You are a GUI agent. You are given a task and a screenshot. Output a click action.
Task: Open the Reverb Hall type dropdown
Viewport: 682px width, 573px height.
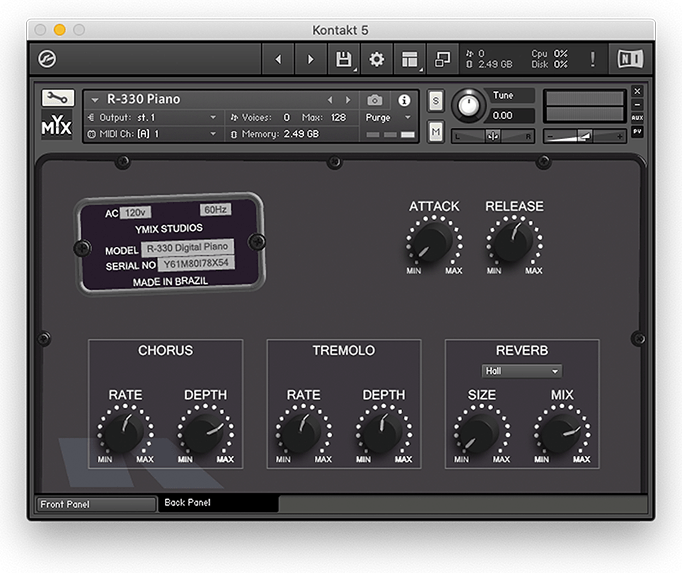click(522, 371)
